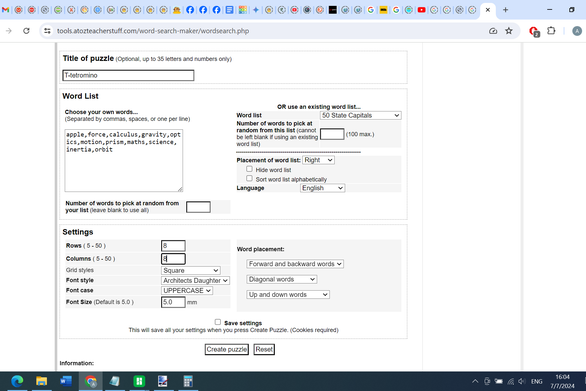Viewport: 586px width, 391px height.
Task: Open network settings from the tray
Action: click(511, 382)
